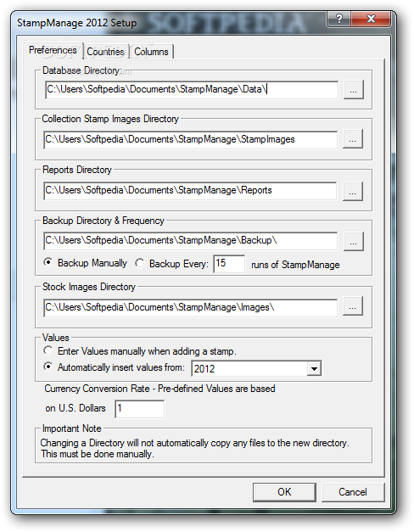
Task: Switch to the Columns tab
Action: [x=151, y=52]
